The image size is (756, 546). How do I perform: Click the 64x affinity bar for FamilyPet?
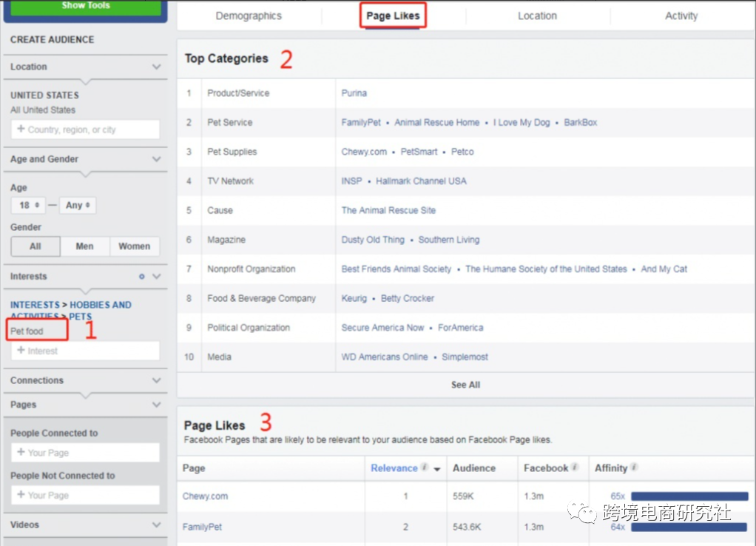tap(689, 528)
